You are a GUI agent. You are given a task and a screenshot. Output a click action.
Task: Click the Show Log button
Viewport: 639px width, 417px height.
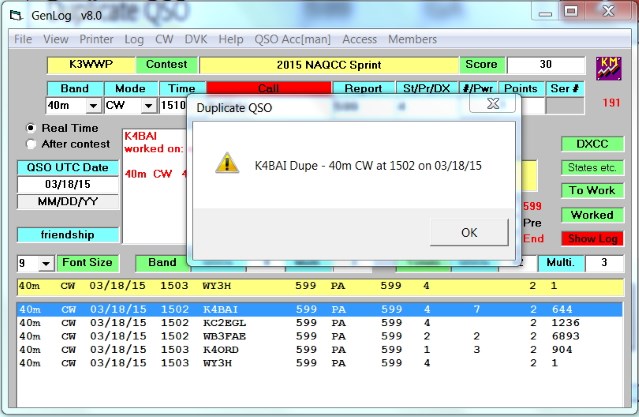point(592,239)
